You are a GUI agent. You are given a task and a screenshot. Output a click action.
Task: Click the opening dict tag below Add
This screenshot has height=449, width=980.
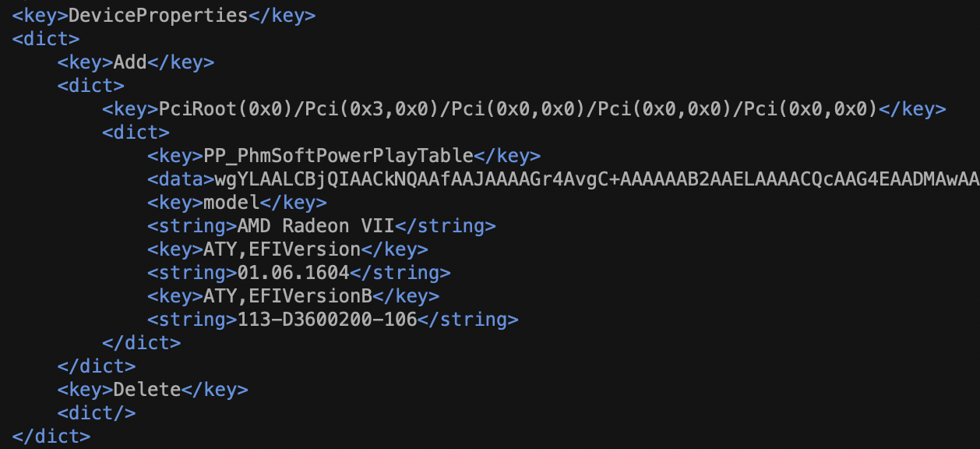(91, 86)
